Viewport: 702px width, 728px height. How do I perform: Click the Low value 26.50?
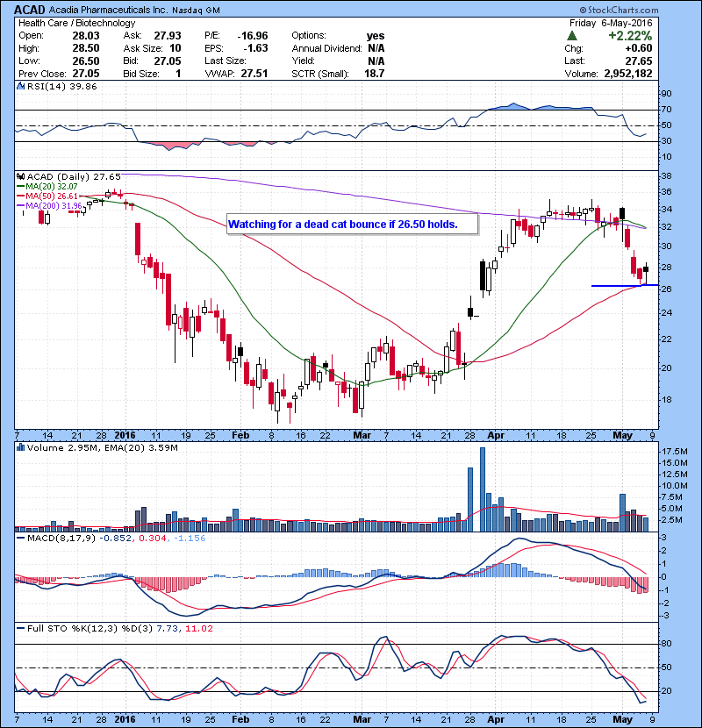(86, 61)
